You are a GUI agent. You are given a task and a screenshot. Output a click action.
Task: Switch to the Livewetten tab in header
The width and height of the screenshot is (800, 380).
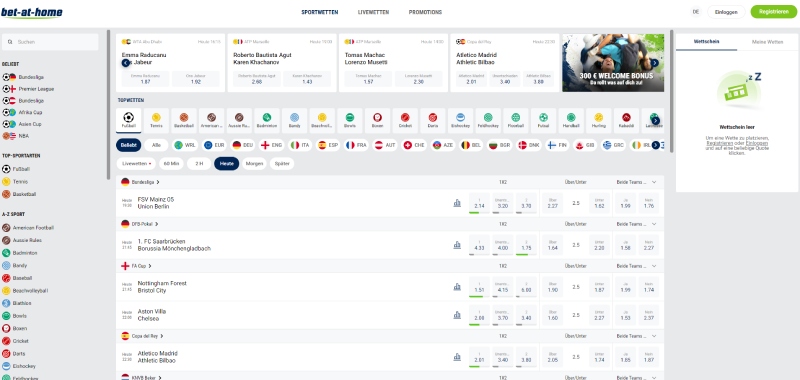click(373, 12)
